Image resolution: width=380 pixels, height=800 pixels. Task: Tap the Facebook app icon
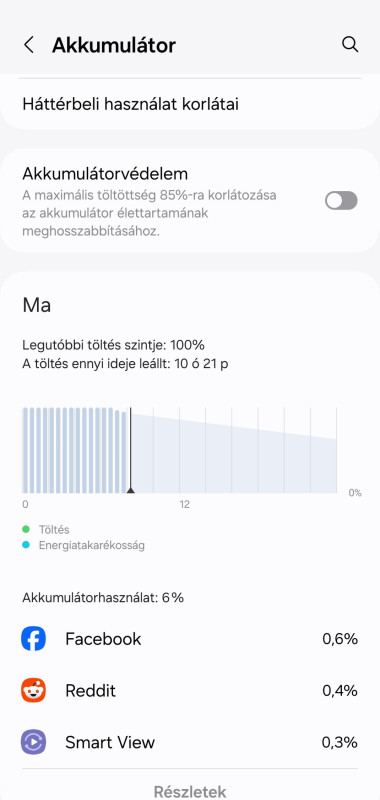click(x=34, y=639)
